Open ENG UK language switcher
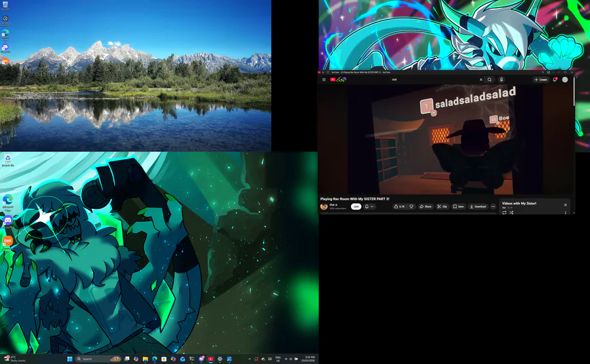 (278, 359)
